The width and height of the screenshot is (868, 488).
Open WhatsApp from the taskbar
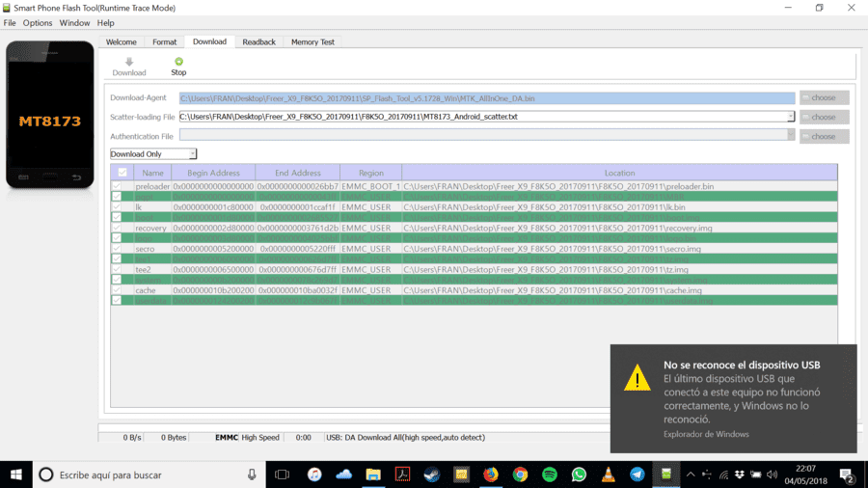[579, 474]
